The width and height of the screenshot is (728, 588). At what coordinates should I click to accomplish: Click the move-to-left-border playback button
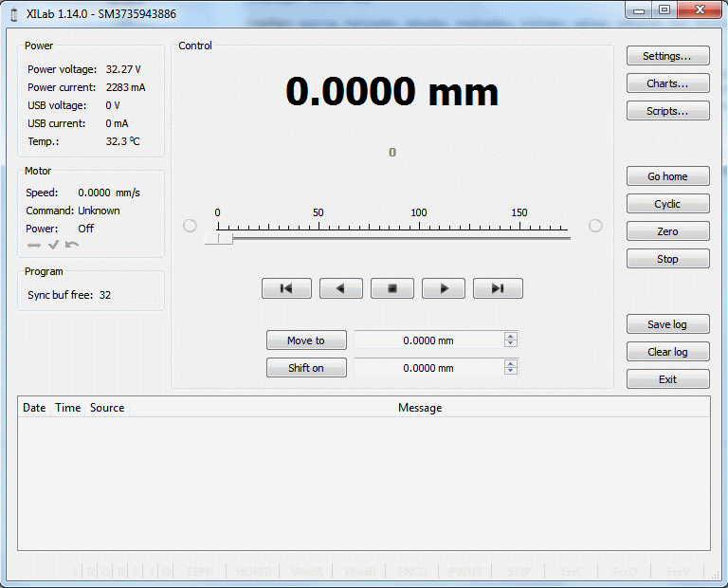(285, 288)
